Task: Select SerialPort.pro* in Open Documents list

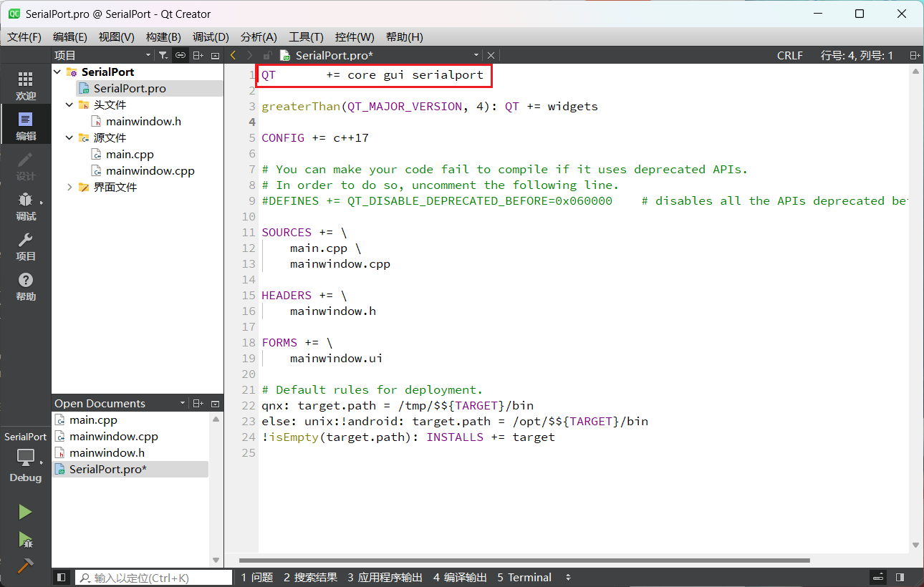Action: point(130,470)
